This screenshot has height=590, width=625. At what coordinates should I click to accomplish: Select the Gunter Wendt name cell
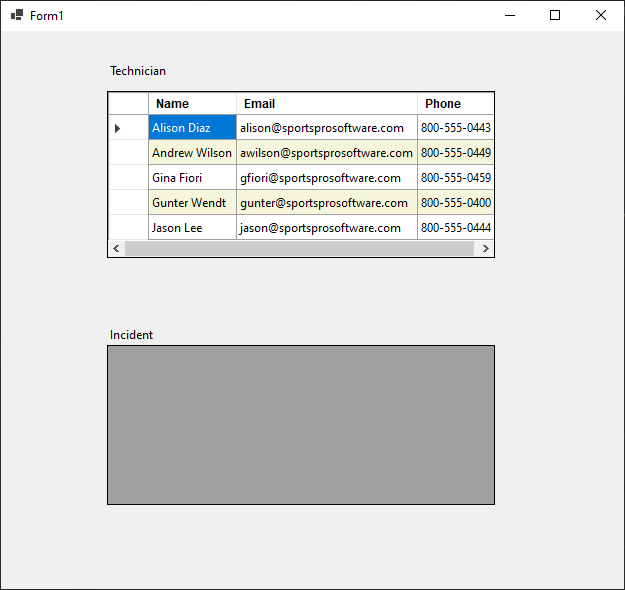point(193,203)
